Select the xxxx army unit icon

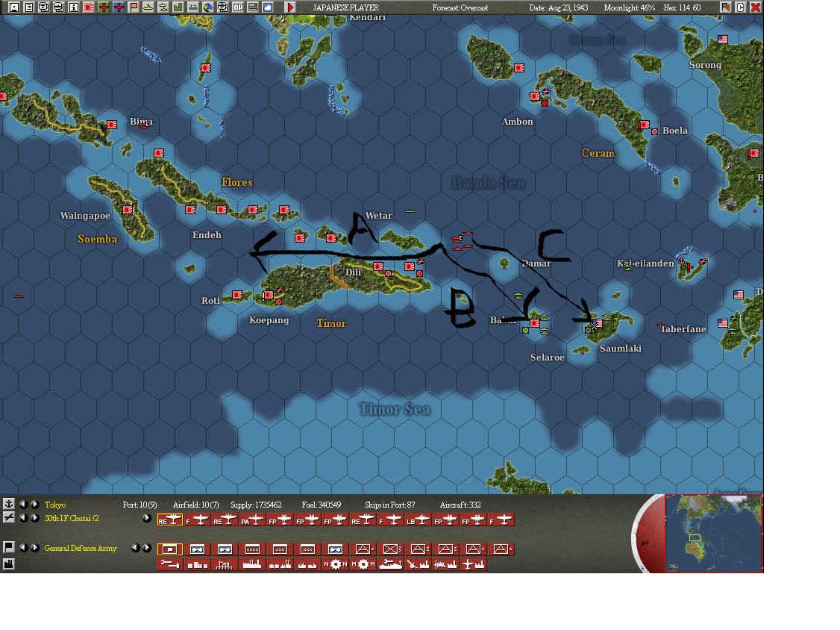pos(252,549)
